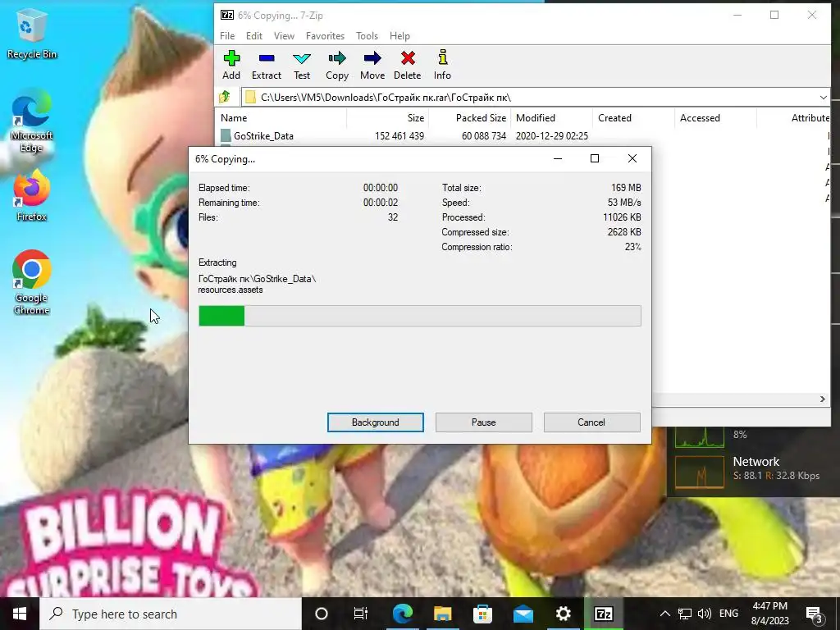Select the Firefox desktop shortcut
The width and height of the screenshot is (840, 630).
tap(32, 195)
